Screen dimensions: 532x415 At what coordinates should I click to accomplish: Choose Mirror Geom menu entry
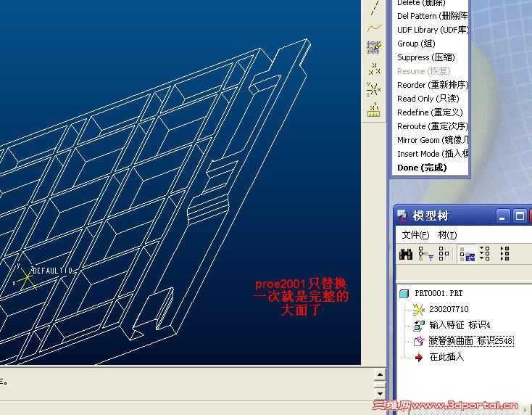pos(432,140)
